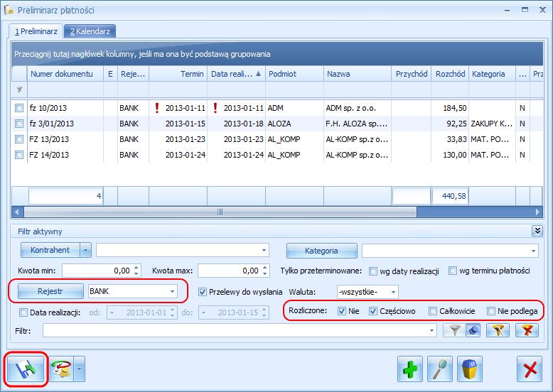Open dropdown arrow beside the coins button

coord(80,369)
